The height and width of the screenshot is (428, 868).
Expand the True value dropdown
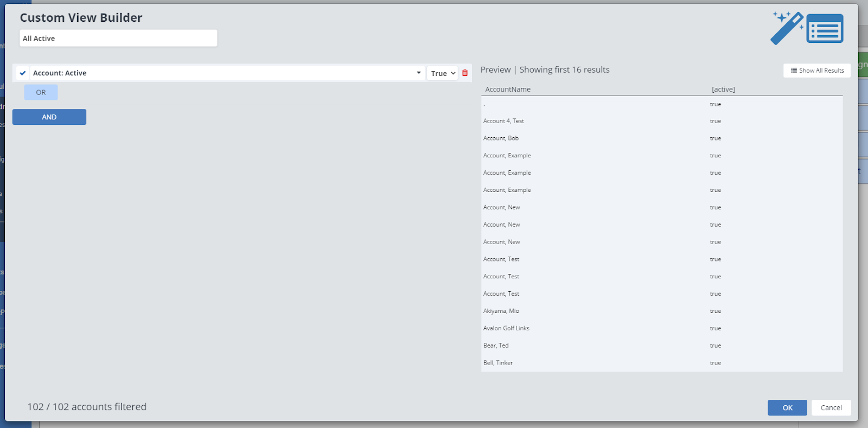coord(443,73)
